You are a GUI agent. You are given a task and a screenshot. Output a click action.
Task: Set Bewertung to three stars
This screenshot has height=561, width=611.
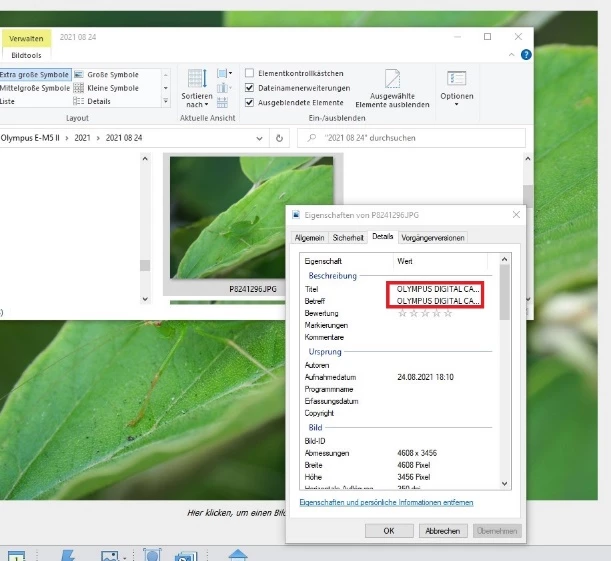click(x=426, y=313)
